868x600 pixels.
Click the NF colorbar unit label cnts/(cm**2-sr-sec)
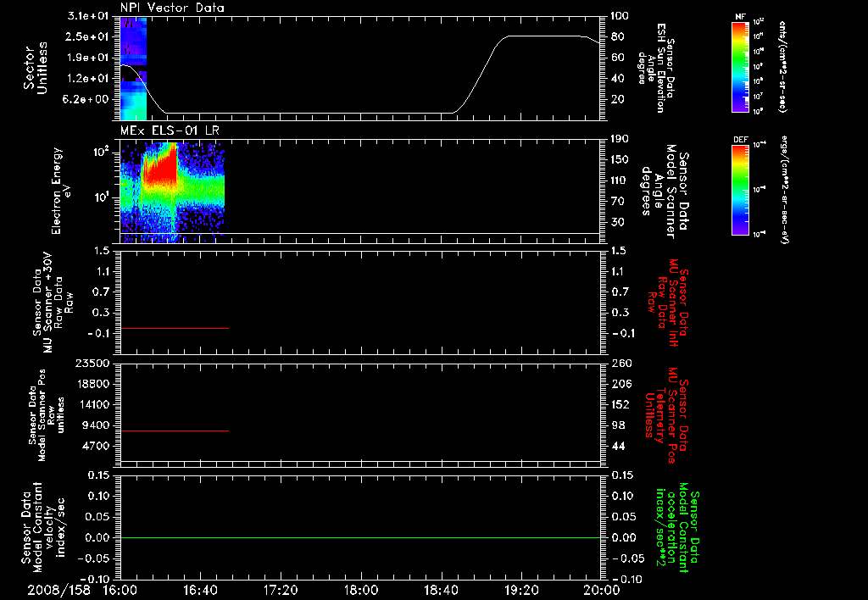click(782, 67)
